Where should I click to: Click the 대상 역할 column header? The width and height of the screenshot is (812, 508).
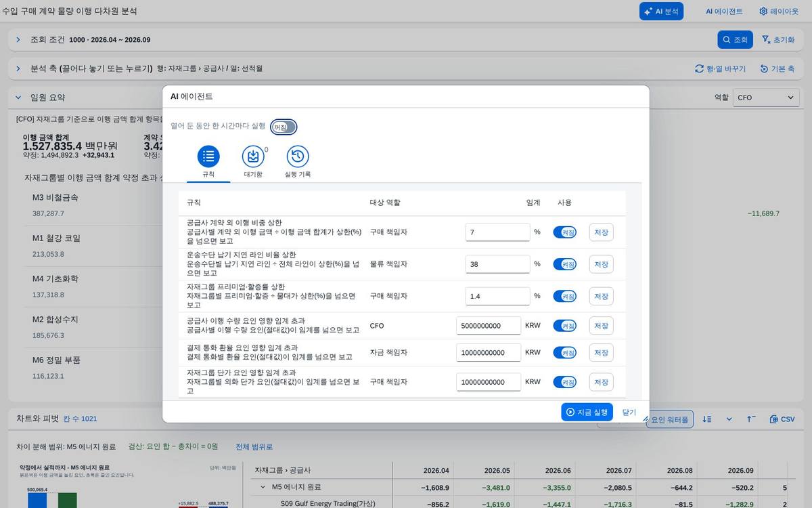384,203
